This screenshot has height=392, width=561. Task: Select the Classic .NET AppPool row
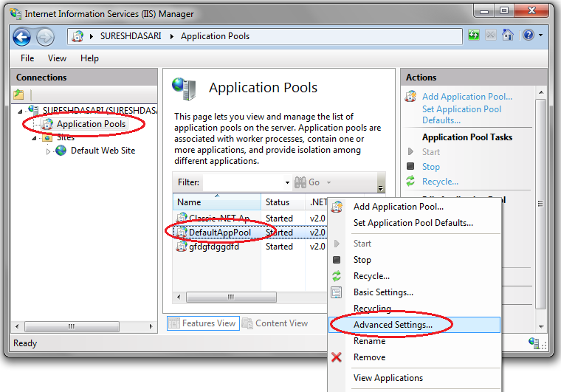point(250,219)
